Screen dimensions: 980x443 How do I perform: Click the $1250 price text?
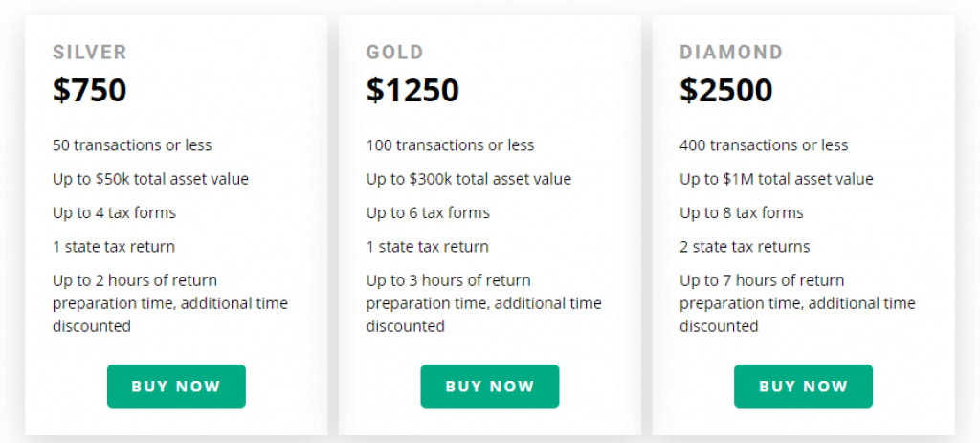pyautogui.click(x=412, y=90)
